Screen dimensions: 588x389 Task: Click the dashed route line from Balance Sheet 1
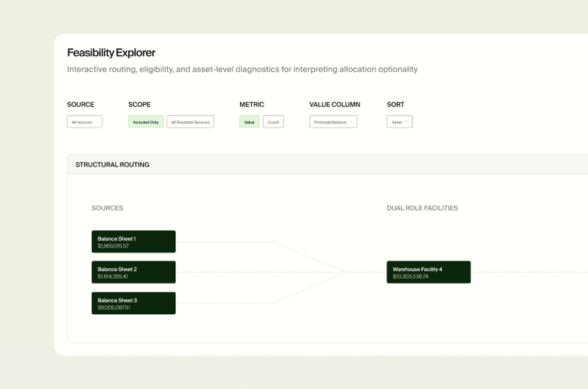click(x=225, y=241)
